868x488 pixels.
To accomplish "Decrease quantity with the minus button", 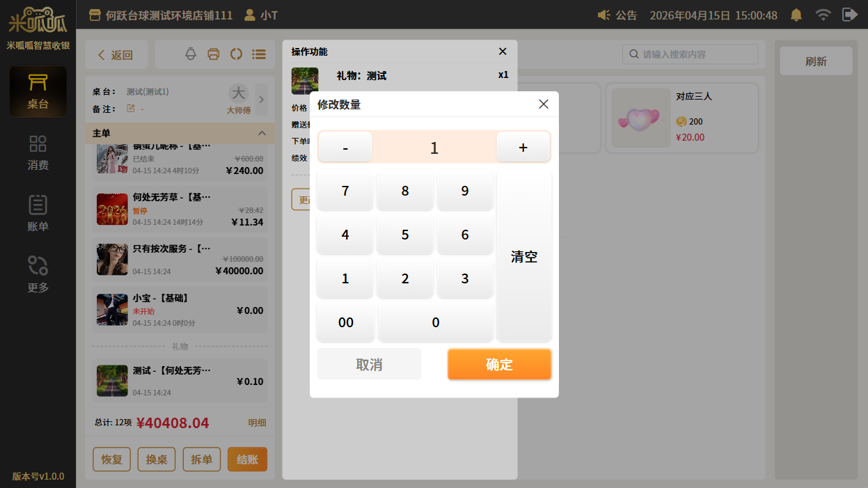I will (x=345, y=147).
